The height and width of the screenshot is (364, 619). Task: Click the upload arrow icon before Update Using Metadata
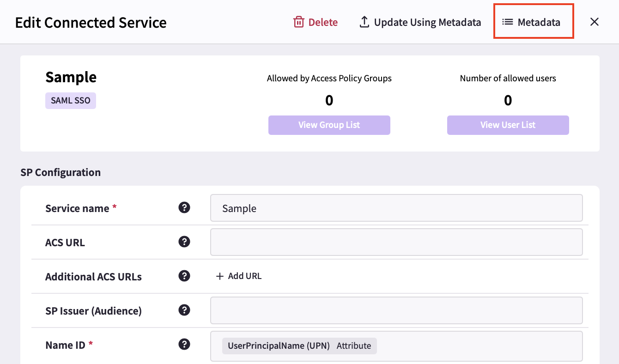tap(364, 22)
